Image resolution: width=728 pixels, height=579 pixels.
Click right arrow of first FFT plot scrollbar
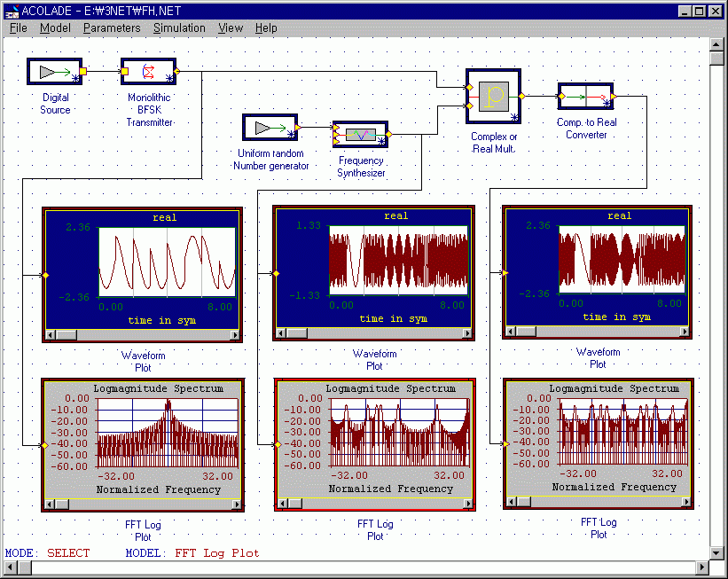[x=237, y=505]
